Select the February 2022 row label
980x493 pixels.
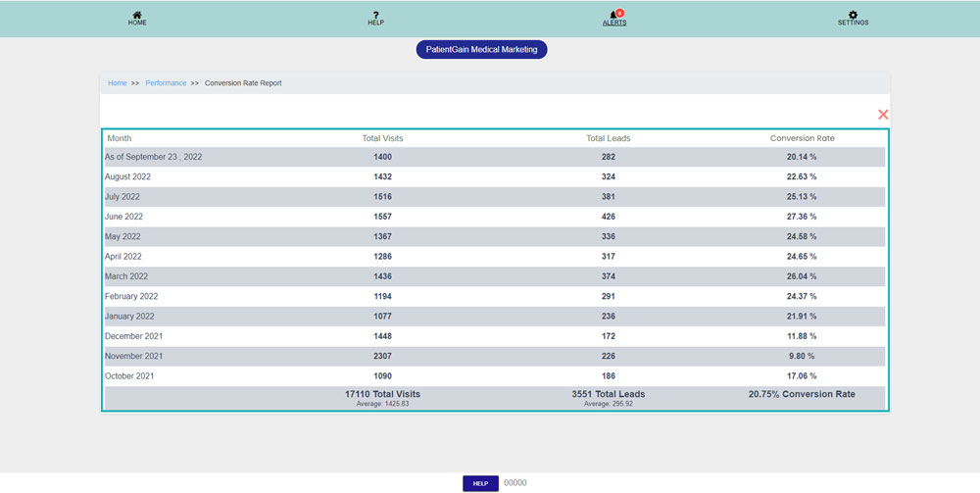click(x=131, y=297)
